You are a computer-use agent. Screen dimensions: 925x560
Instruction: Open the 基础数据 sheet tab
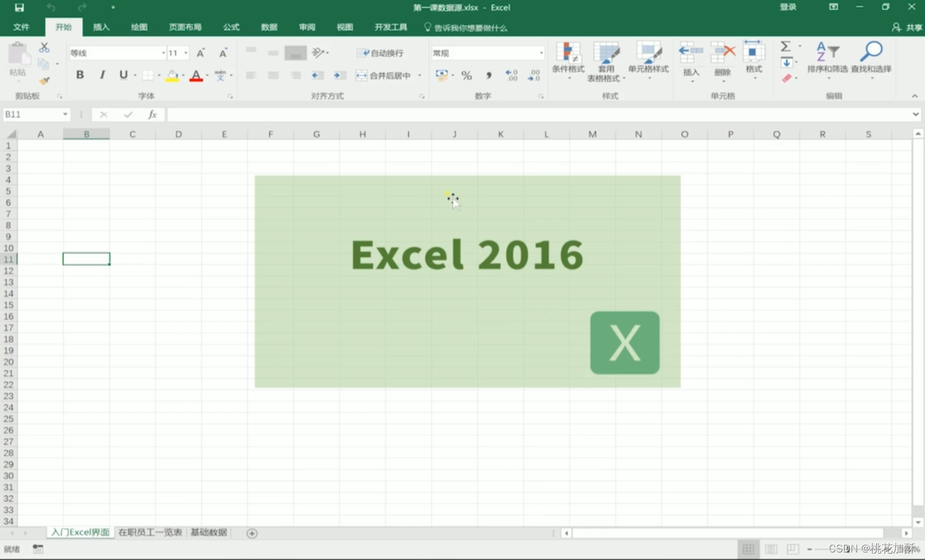tap(209, 533)
